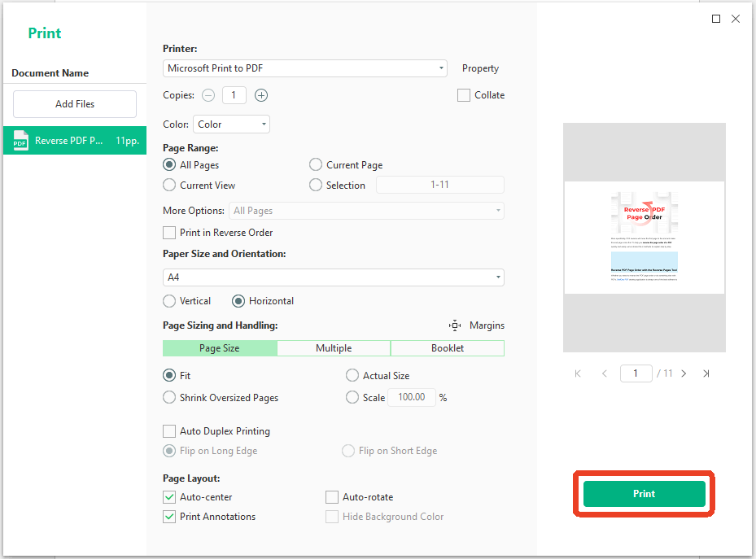Open printer Property settings
This screenshot has width=756, height=559.
(480, 68)
